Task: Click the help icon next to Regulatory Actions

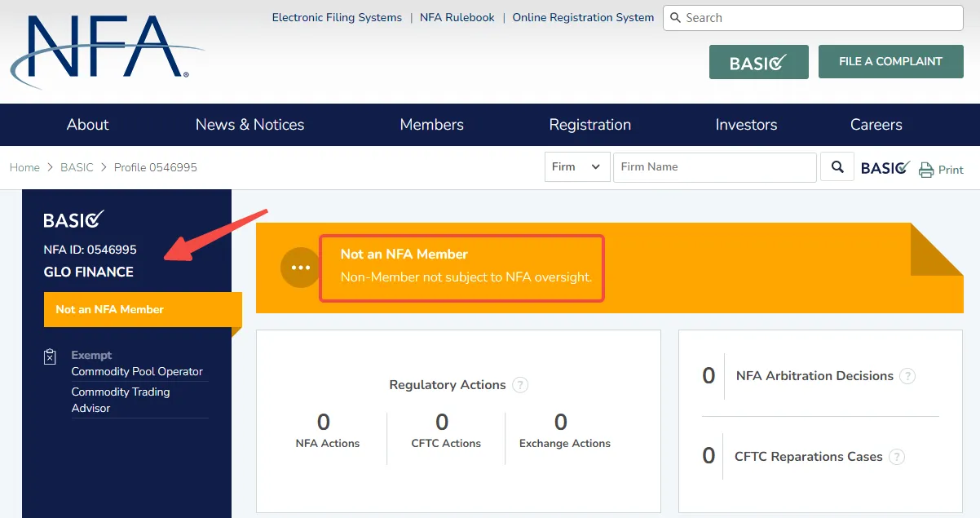Action: 520,385
